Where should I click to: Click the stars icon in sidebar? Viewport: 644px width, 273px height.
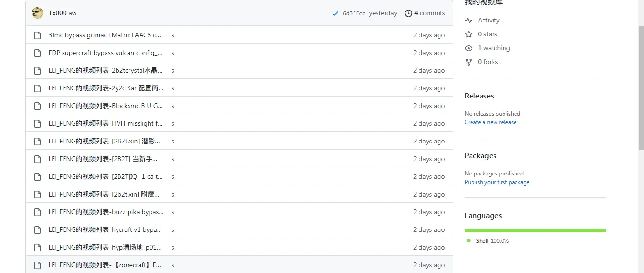click(469, 34)
